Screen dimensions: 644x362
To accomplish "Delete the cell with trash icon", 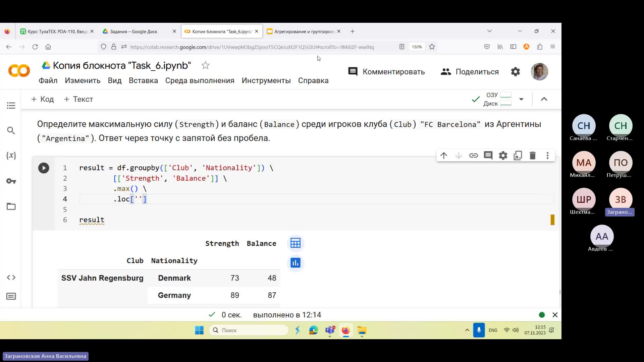I will click(533, 156).
